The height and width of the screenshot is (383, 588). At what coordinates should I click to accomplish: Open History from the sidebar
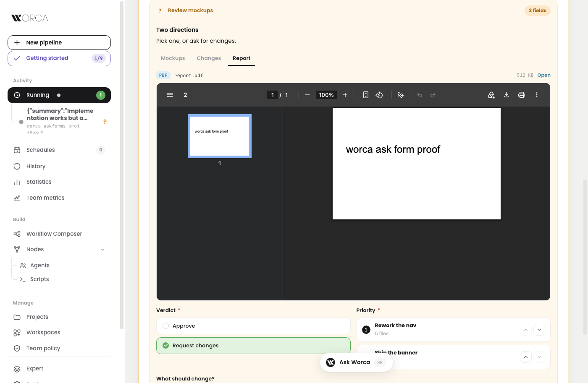coord(59,166)
